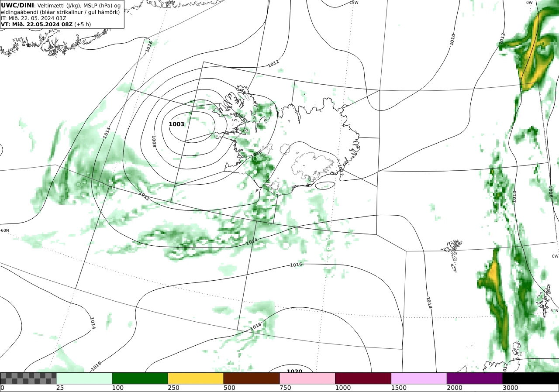The width and height of the screenshot is (559, 392).
Task: Click the legend value "3000"
Action: [511, 388]
